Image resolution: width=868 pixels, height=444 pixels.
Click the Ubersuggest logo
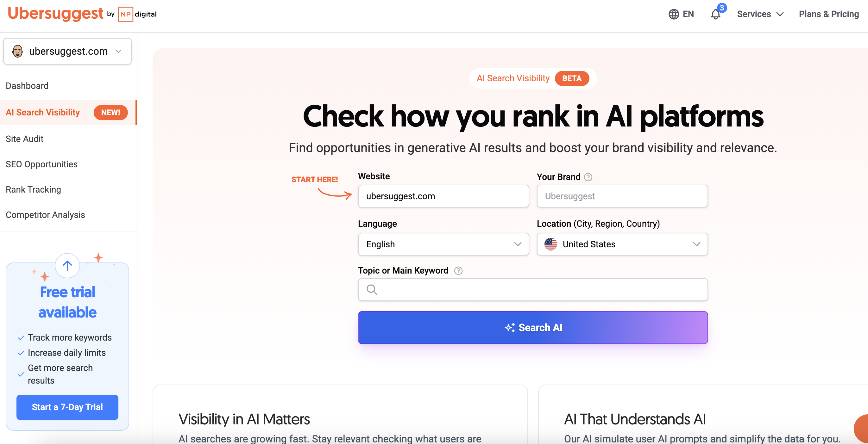pos(56,14)
